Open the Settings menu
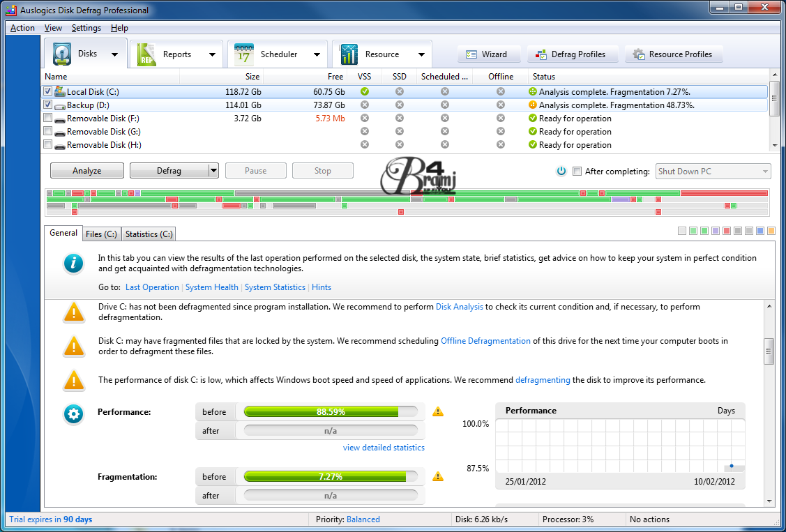 [86, 27]
